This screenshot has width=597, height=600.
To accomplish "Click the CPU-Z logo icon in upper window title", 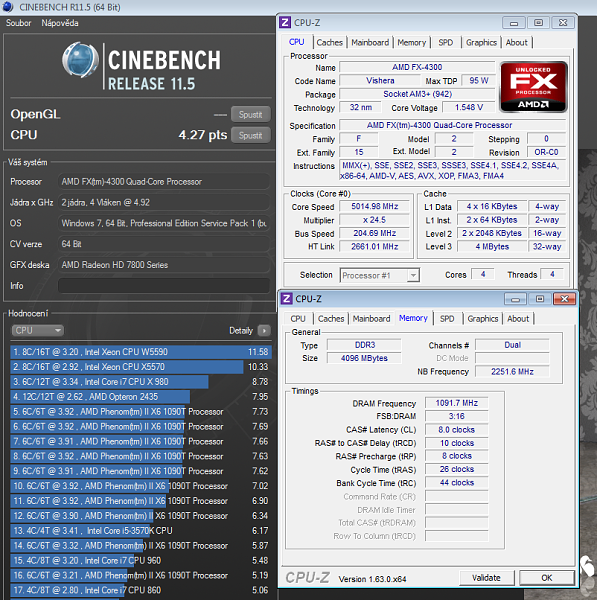I will (284, 23).
